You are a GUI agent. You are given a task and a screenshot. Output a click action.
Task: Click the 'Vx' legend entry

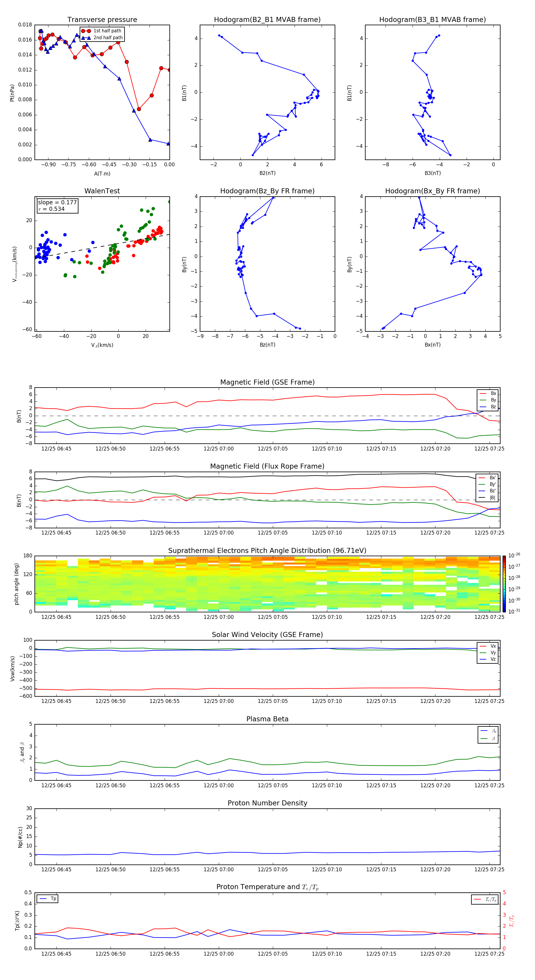pyautogui.click(x=488, y=646)
